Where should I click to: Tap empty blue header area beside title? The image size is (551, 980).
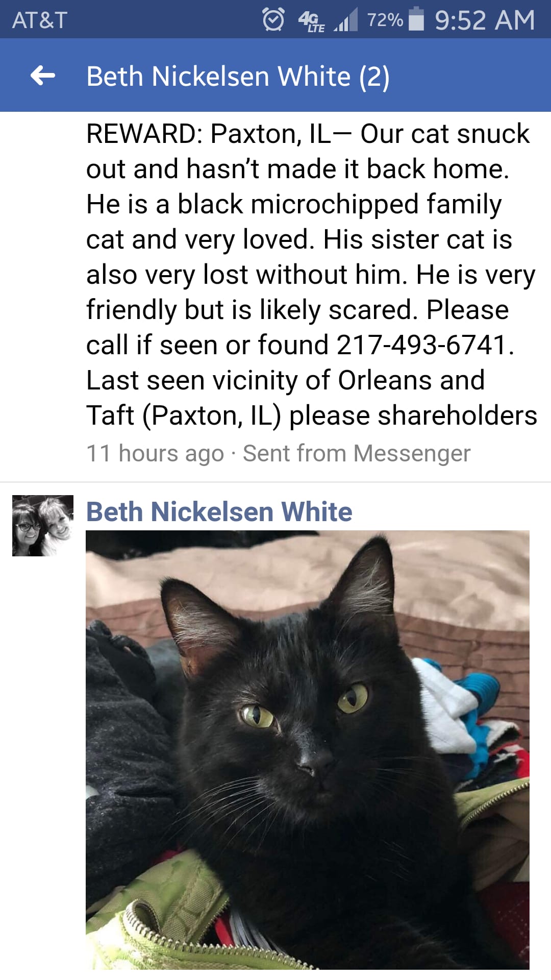(x=469, y=76)
